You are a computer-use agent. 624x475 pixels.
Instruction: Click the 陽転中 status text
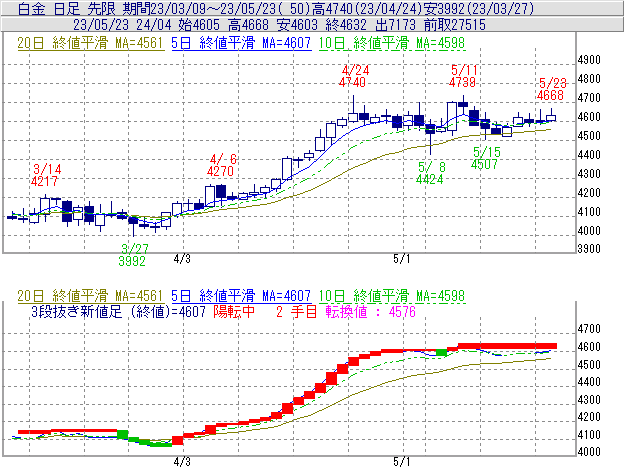coord(234,312)
